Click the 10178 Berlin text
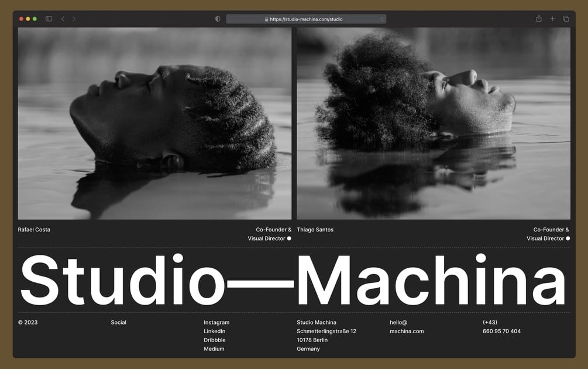588x369 pixels. point(312,340)
